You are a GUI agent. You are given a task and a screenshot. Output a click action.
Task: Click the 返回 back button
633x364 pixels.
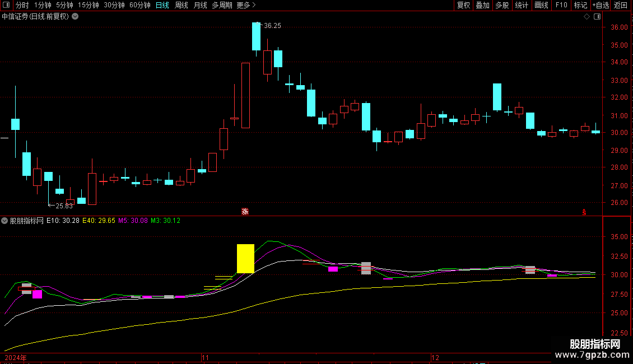pos(621,5)
